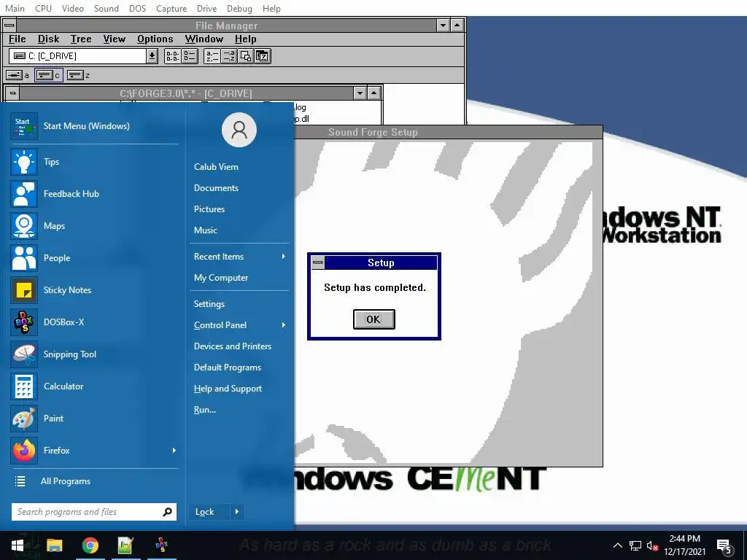The image size is (747, 560).
Task: Open File Manager's File menu
Action: (18, 39)
